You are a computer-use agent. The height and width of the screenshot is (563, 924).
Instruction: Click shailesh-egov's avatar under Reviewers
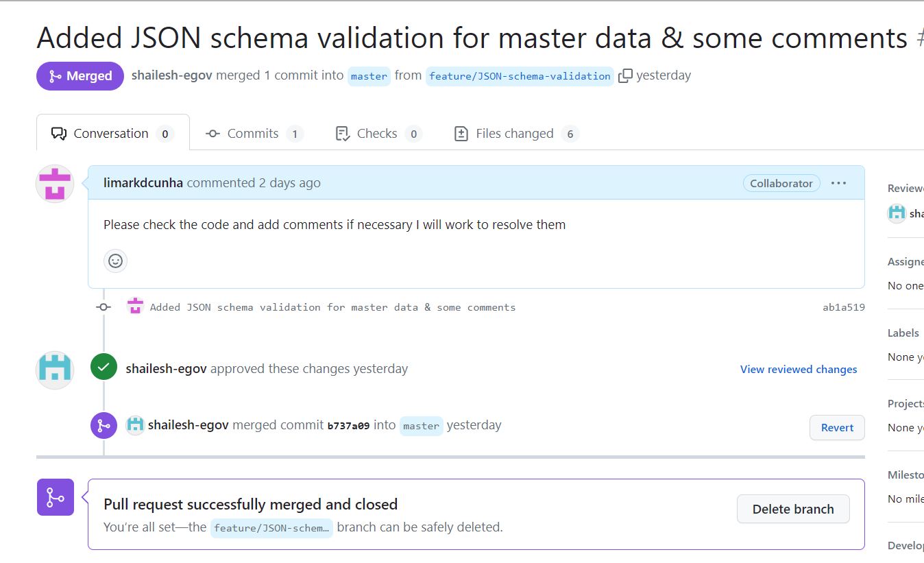(896, 213)
